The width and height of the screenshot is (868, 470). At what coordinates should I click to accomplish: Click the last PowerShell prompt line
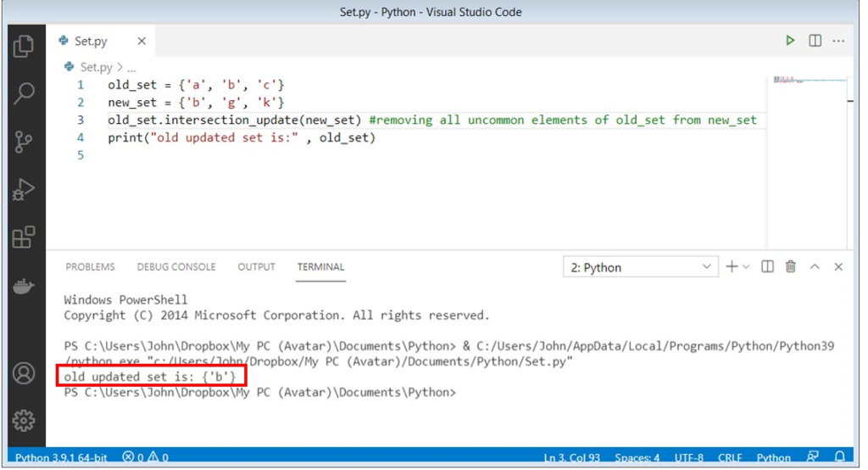[x=259, y=393]
